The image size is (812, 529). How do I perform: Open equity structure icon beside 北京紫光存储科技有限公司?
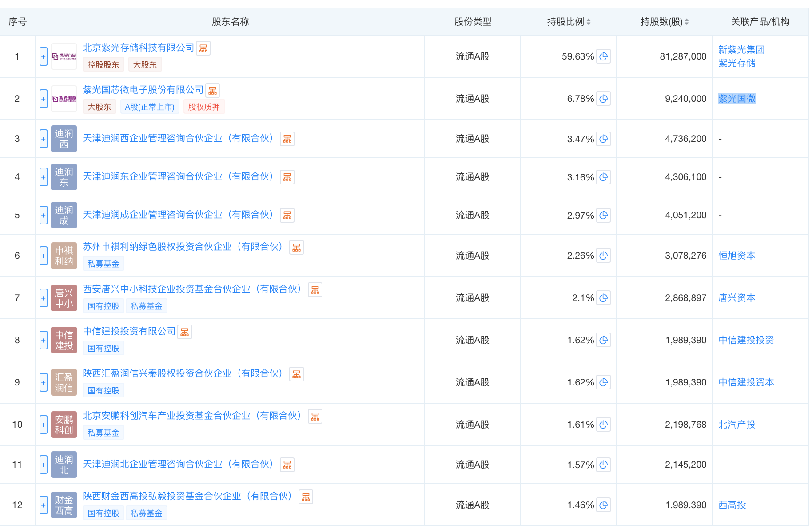(x=203, y=48)
